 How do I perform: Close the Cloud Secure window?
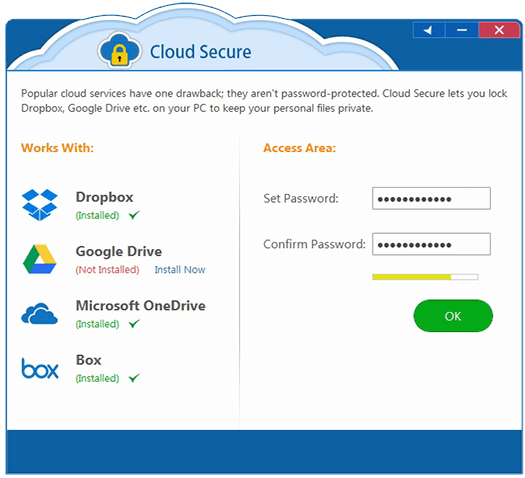pyautogui.click(x=499, y=30)
